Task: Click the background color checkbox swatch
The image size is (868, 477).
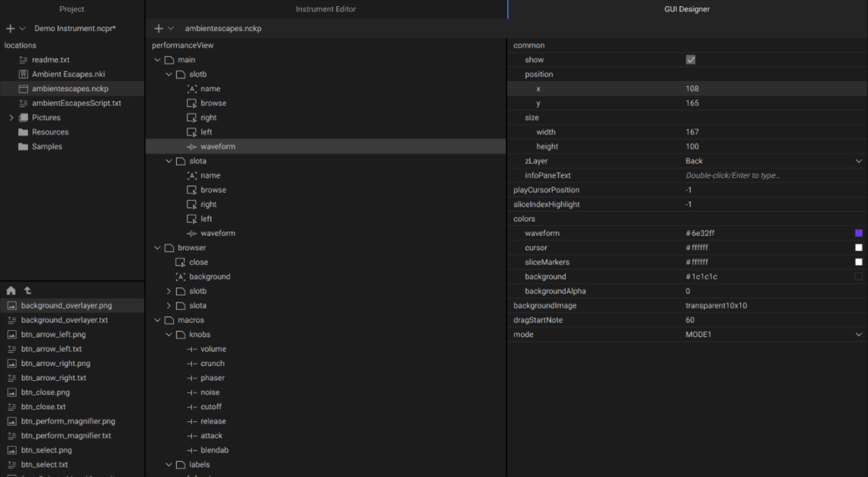Action: click(x=858, y=277)
